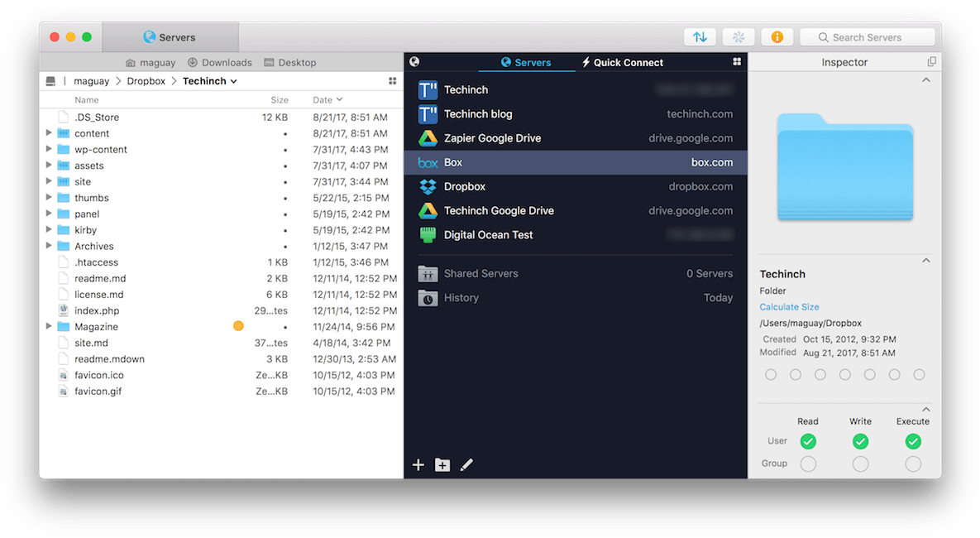This screenshot has width=980, height=538.
Task: Toggle the orange Inspector info button
Action: pos(777,37)
